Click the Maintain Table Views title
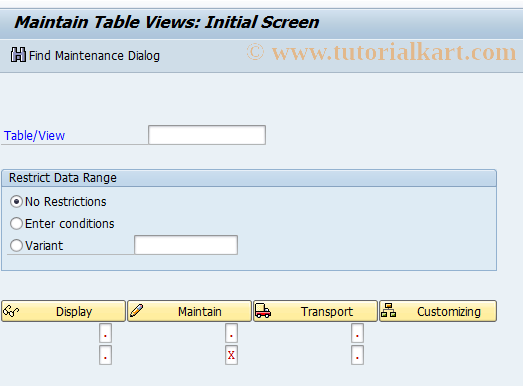The image size is (523, 386). pyautogui.click(x=166, y=22)
